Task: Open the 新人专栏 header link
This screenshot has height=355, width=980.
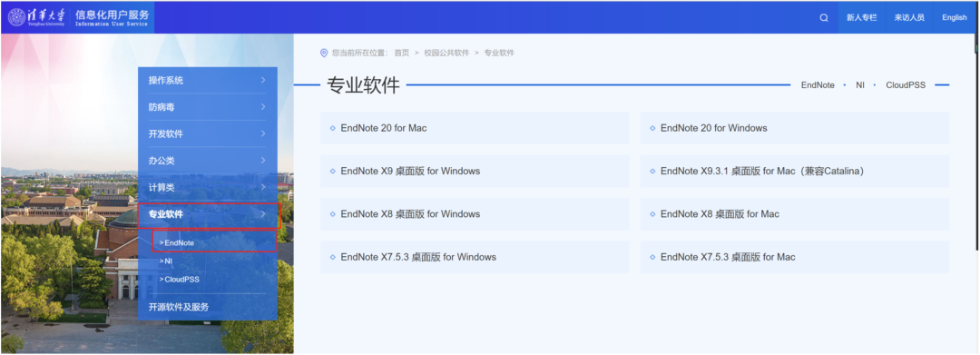Action: click(861, 17)
